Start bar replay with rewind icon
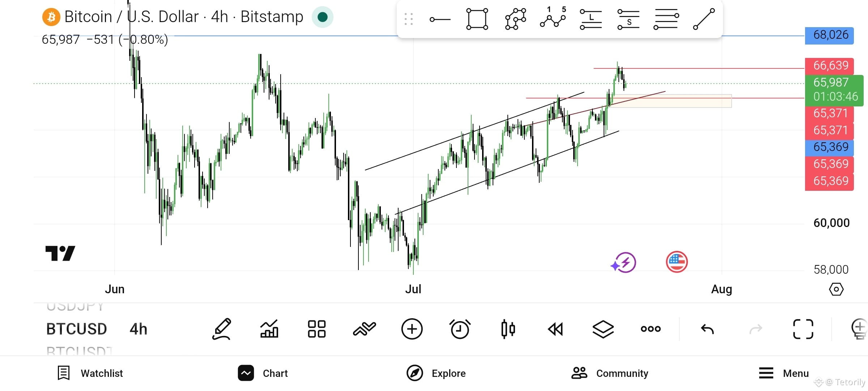Screen dimensions: 868x391 pyautogui.click(x=556, y=329)
